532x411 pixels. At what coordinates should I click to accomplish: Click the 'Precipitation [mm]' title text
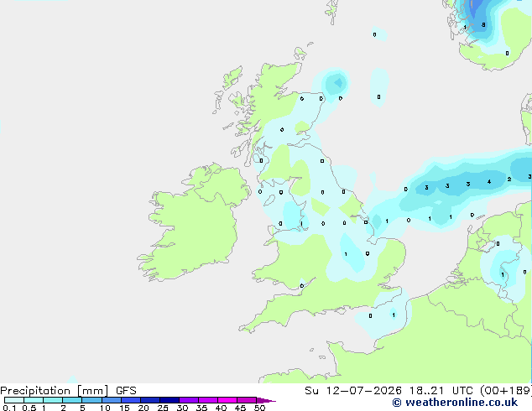tap(54, 391)
